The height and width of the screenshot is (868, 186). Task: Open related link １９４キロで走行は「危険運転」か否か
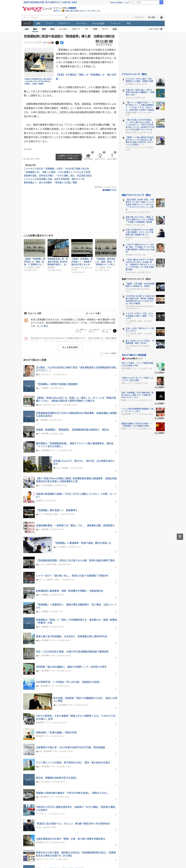pos(56,169)
